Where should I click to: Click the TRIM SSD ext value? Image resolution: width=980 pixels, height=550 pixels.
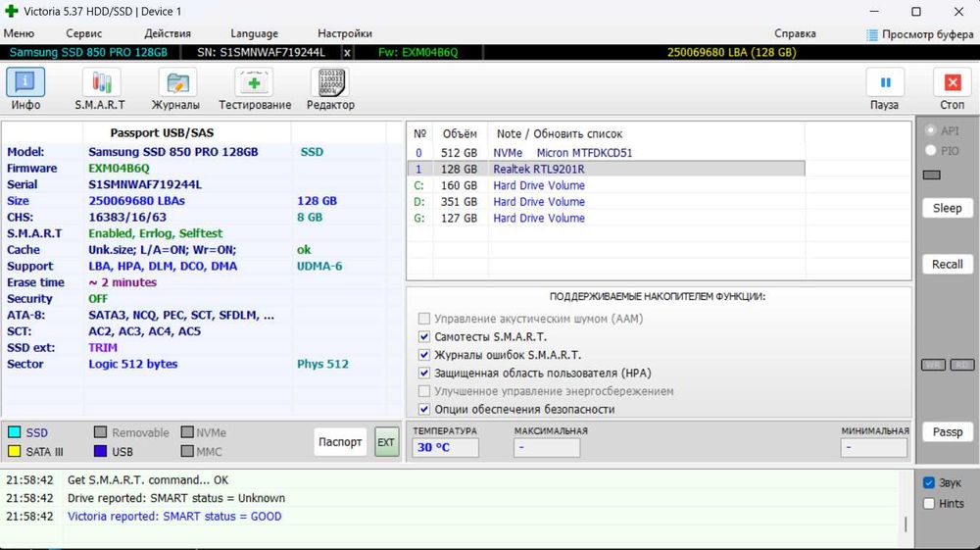[103, 347]
